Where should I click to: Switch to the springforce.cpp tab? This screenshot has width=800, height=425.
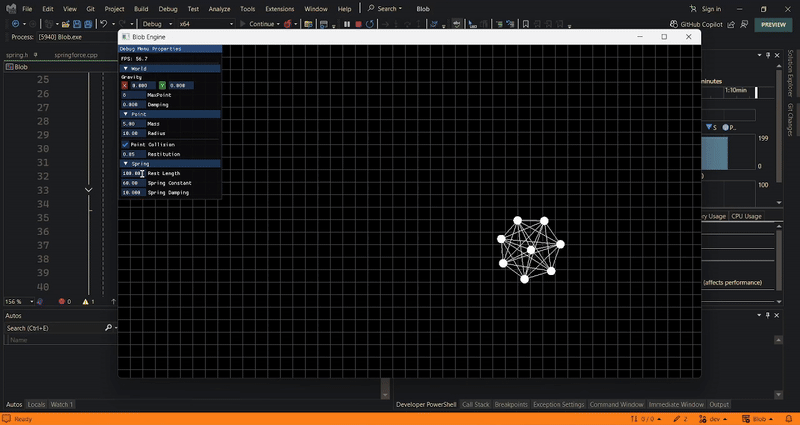pyautogui.click(x=76, y=55)
